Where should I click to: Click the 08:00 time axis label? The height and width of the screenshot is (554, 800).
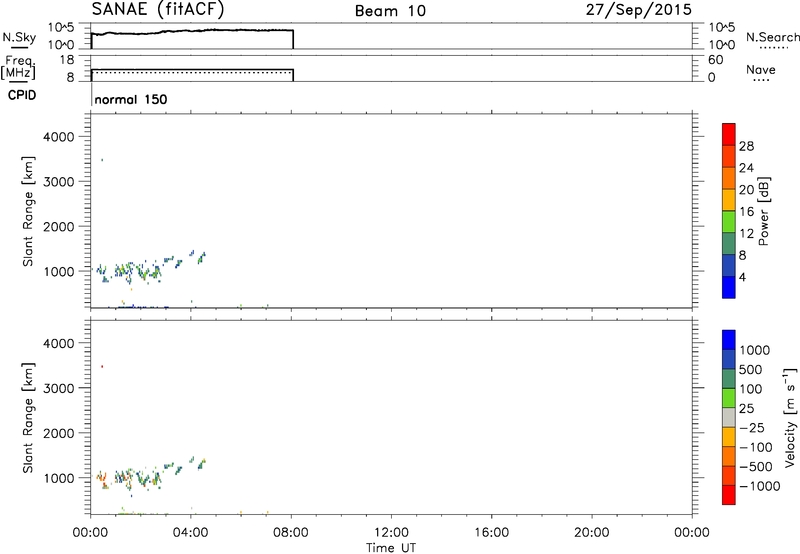click(291, 533)
